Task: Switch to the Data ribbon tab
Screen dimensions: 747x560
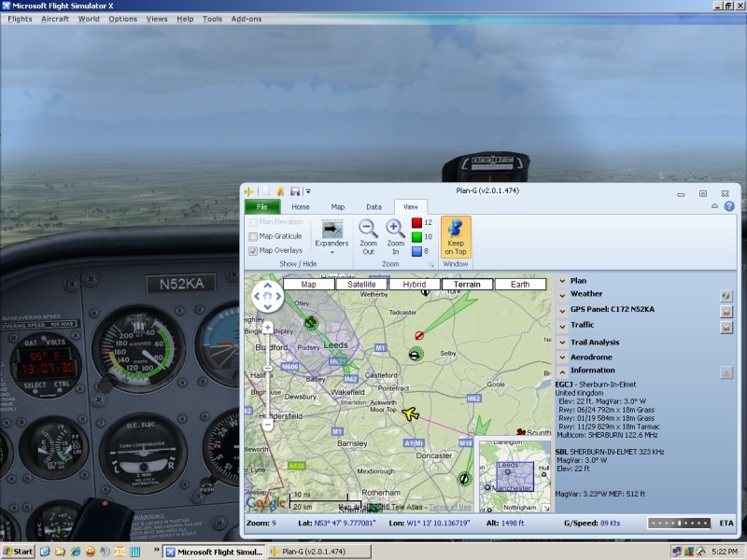Action: point(373,207)
